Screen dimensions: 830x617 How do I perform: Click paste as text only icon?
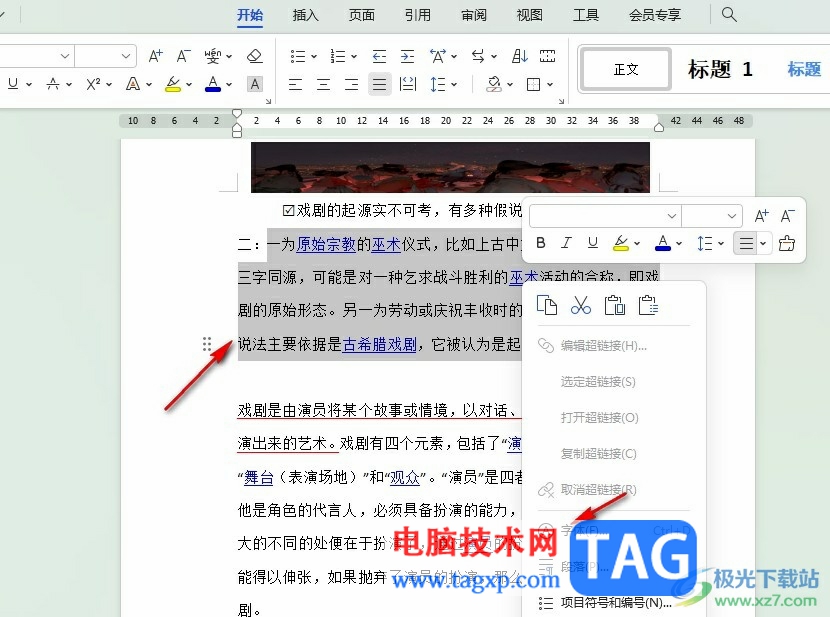tap(648, 305)
